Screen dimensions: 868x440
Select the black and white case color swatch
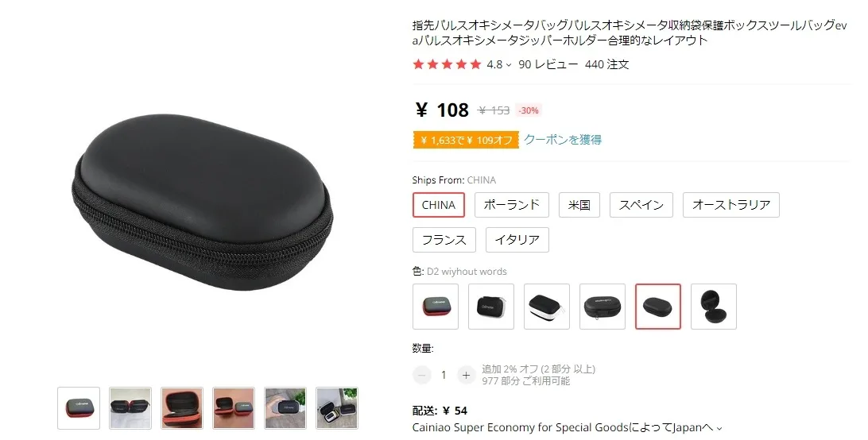547,307
